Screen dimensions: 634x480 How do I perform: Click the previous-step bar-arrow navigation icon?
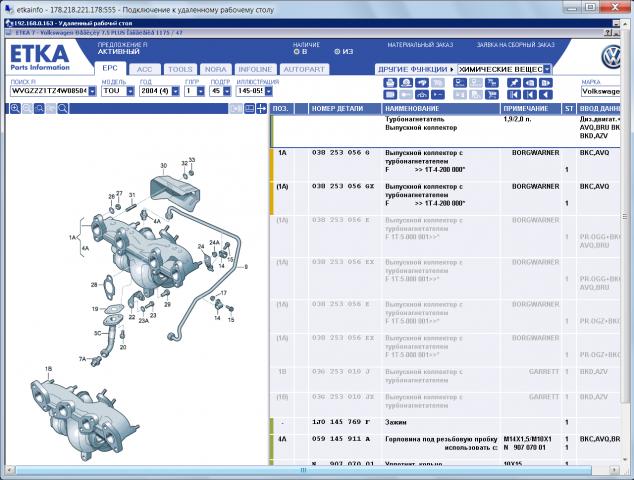tap(530, 95)
